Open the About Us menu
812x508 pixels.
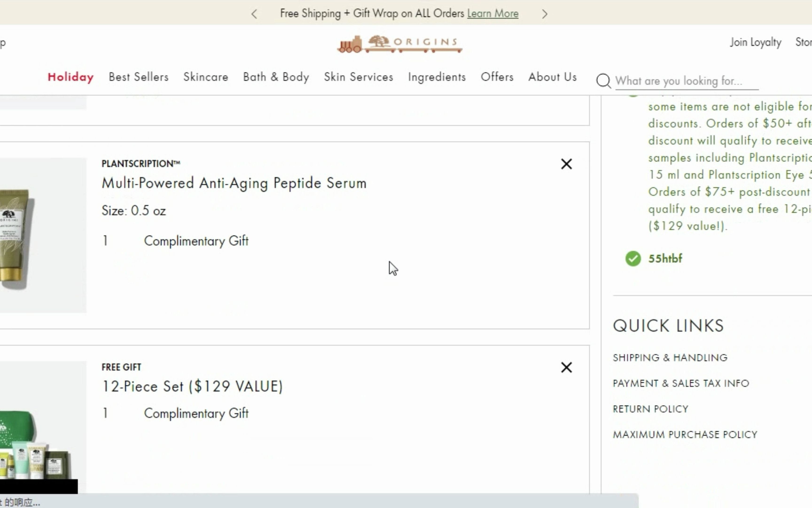click(x=553, y=77)
